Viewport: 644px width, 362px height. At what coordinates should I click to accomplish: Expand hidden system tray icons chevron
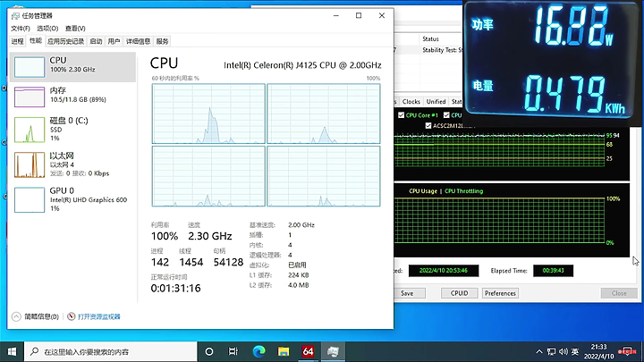[x=539, y=352]
